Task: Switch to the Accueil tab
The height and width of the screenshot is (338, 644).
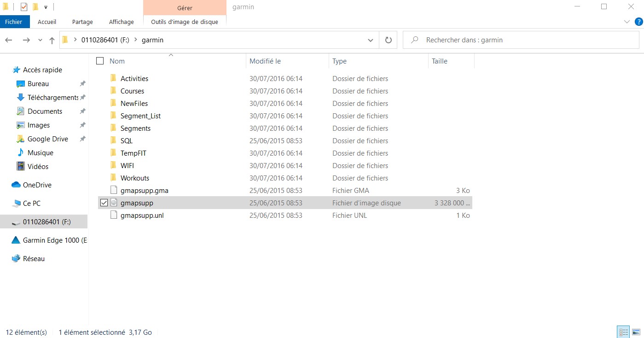Action: click(x=47, y=22)
